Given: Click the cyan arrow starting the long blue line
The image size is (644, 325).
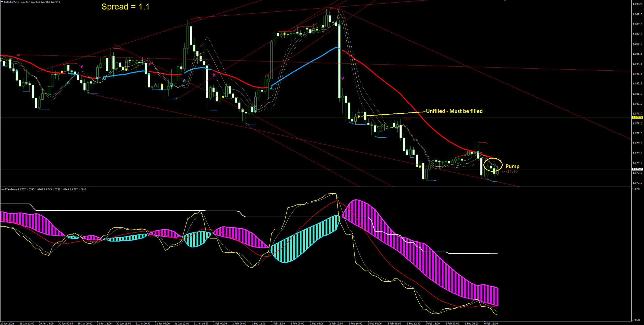Looking at the screenshot, I should point(271,88).
